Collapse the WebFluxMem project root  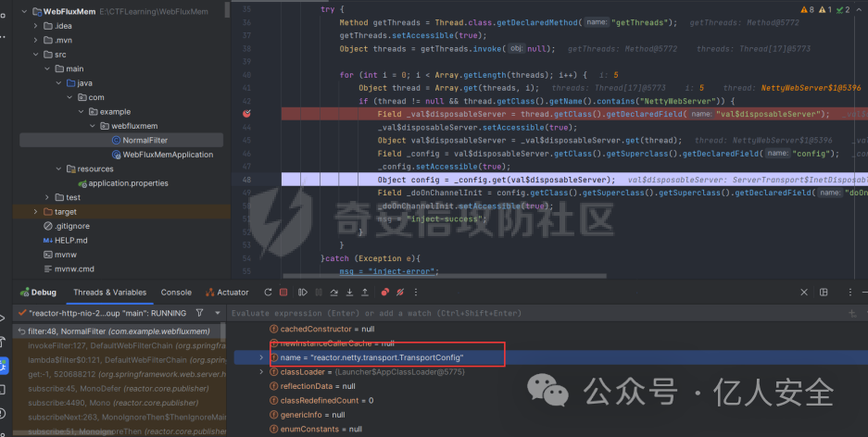[24, 11]
